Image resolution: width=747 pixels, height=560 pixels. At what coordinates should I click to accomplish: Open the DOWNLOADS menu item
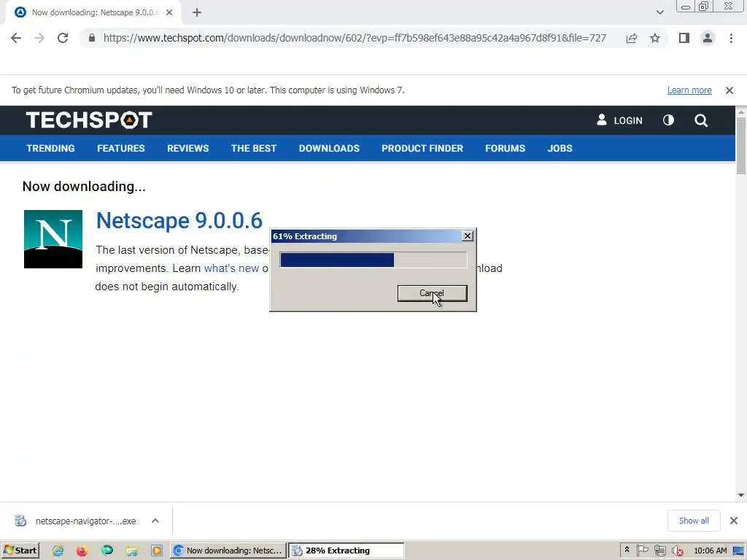click(329, 149)
